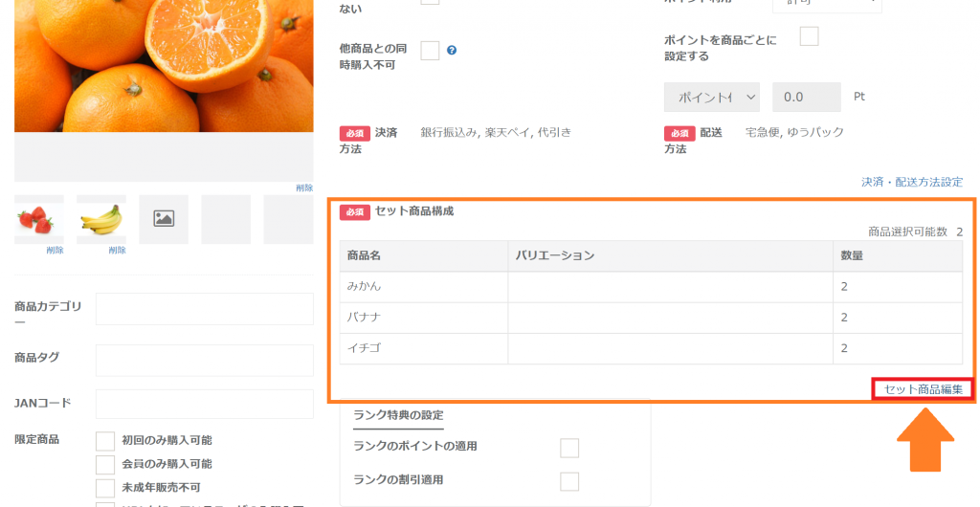The height and width of the screenshot is (507, 980).
Task: Enable 他商品との同時購入不可 checkbox
Action: (x=430, y=51)
